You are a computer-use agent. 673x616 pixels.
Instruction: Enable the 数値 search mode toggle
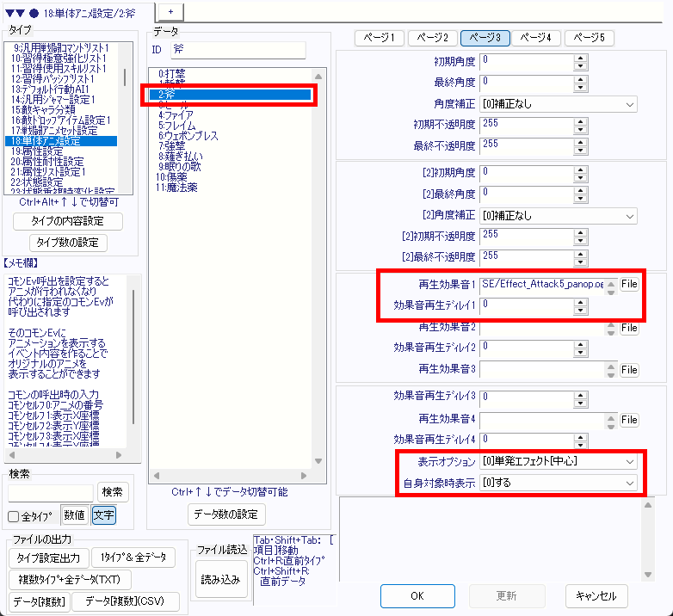pyautogui.click(x=74, y=515)
